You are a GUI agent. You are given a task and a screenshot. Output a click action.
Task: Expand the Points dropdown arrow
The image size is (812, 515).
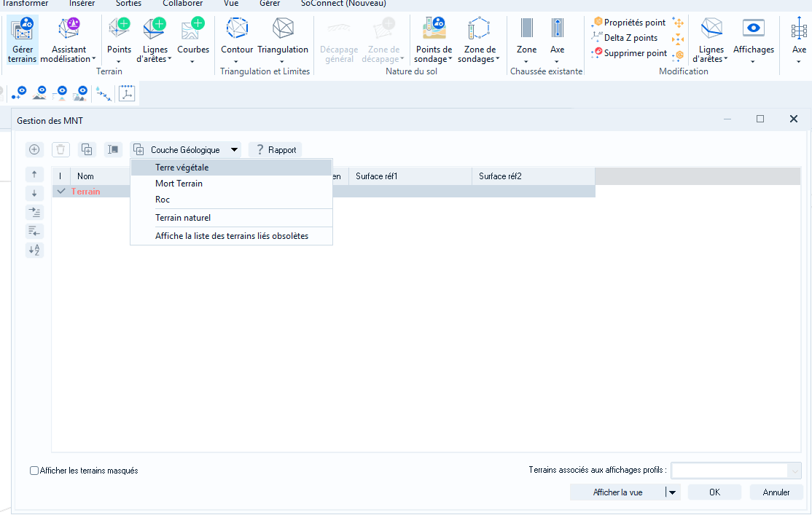pos(119,62)
